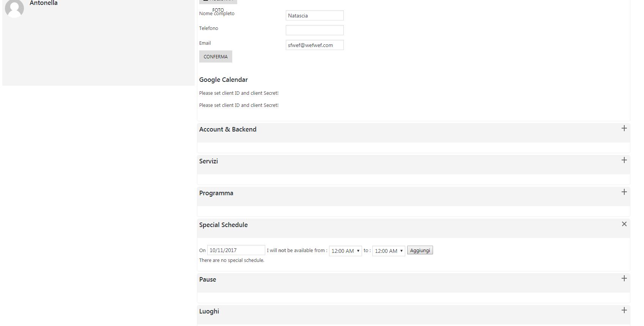The image size is (644, 326).
Task: Expand the Programma section plus icon
Action: point(624,192)
